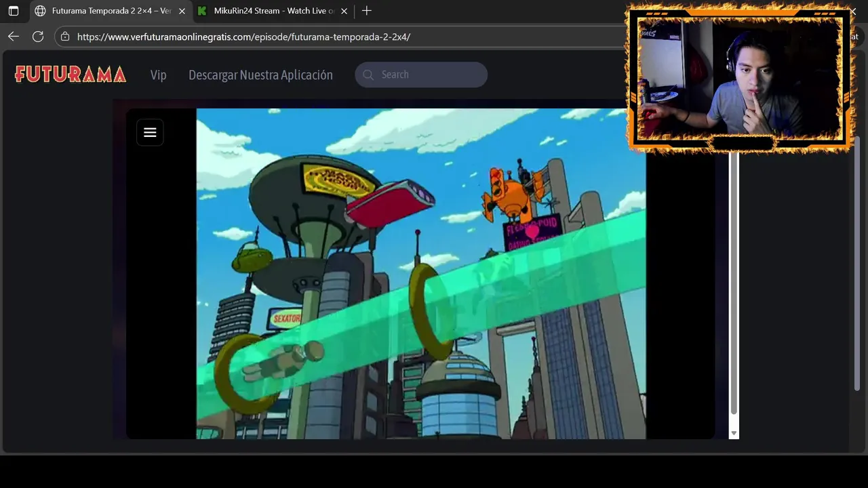Click the page's main vertical scrollbar

pos(859,263)
